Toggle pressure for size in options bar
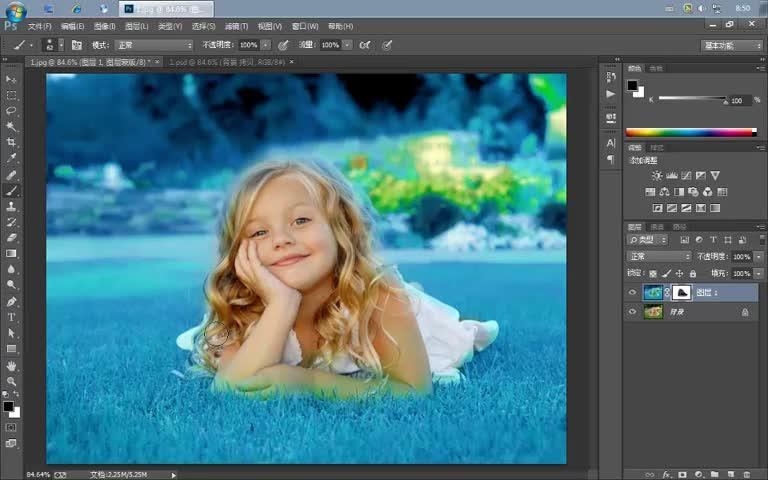 tap(387, 45)
